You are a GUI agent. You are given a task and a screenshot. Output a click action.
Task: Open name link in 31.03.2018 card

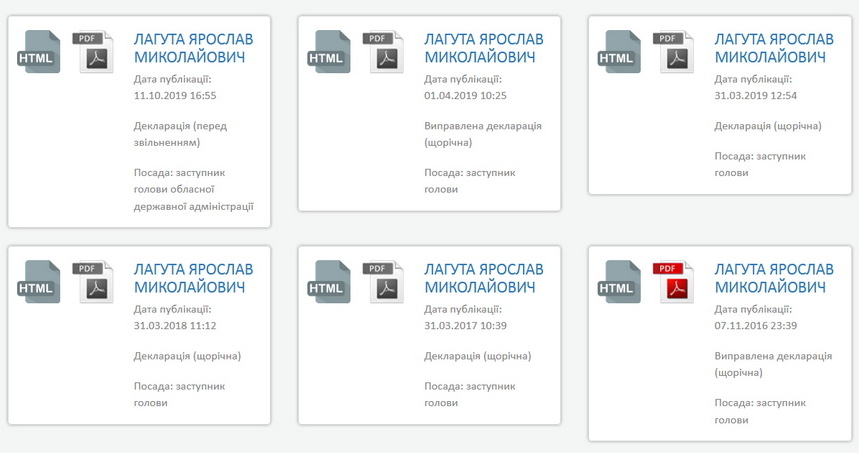pos(193,278)
